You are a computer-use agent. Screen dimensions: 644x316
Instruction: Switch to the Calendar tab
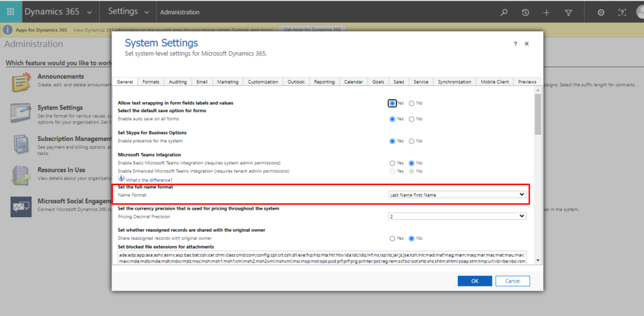tap(353, 82)
